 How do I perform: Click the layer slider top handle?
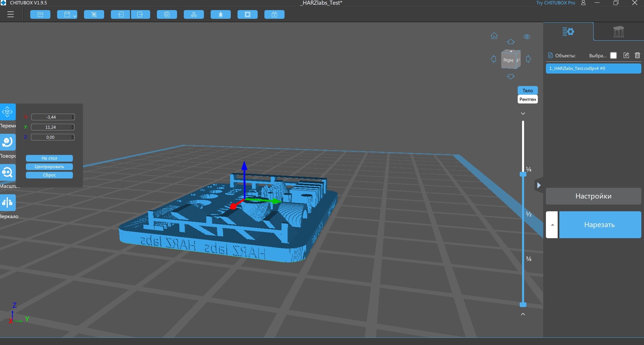tap(523, 174)
